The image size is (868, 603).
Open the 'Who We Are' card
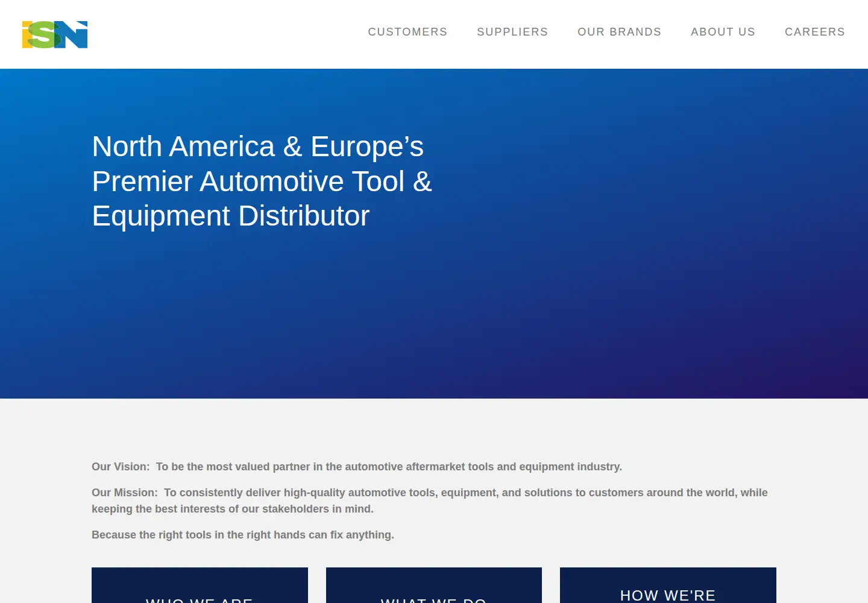coord(200,586)
